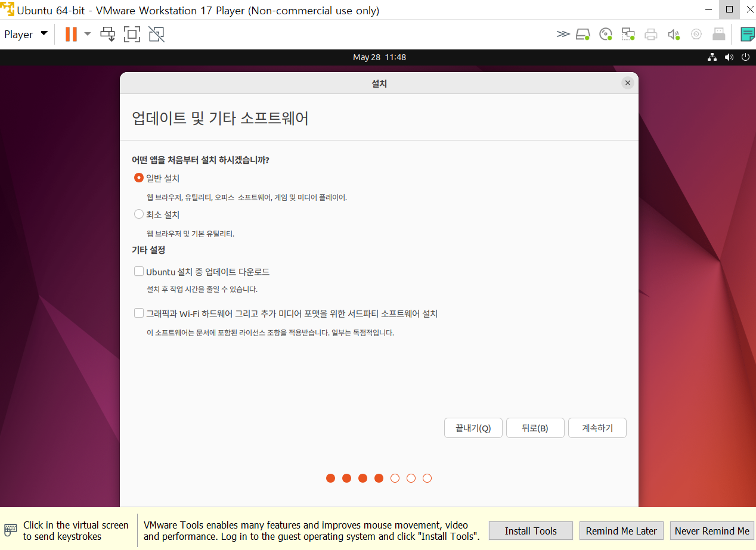756x550 pixels.
Task: Click the network adapter device icon
Action: click(x=628, y=34)
